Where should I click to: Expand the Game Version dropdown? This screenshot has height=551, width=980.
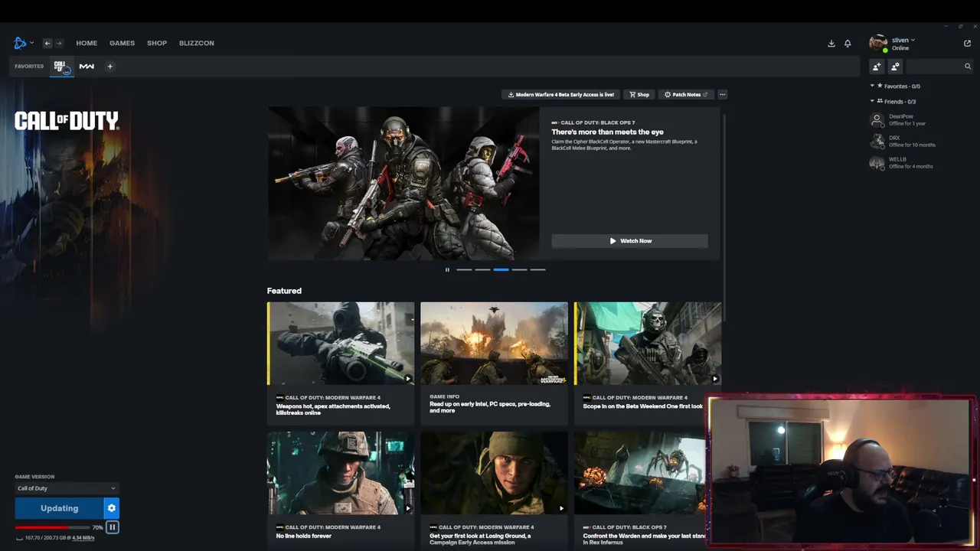67,488
